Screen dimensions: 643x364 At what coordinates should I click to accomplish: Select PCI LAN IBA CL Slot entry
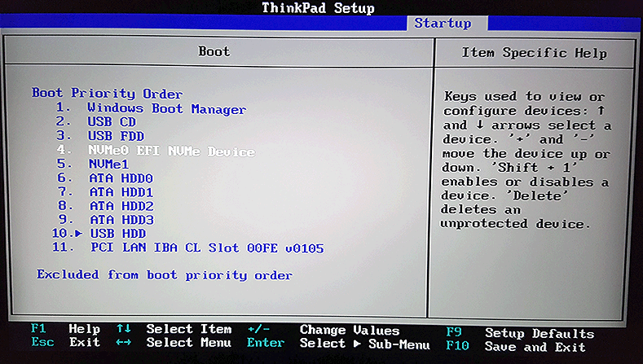tap(207, 248)
